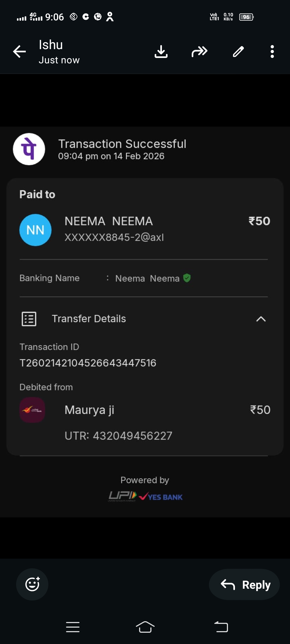Tap the green verified shield badge
Image resolution: width=290 pixels, height=644 pixels.
point(187,278)
